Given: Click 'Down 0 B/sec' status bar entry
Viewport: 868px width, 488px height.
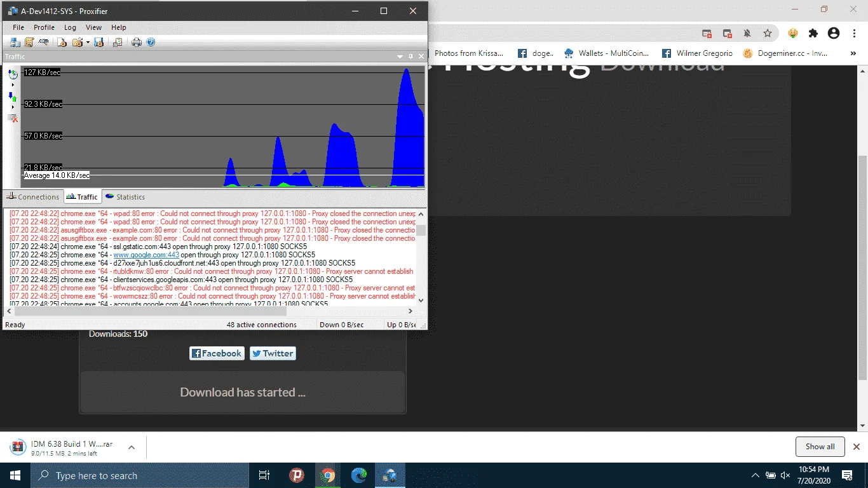Looking at the screenshot, I should tap(342, 325).
